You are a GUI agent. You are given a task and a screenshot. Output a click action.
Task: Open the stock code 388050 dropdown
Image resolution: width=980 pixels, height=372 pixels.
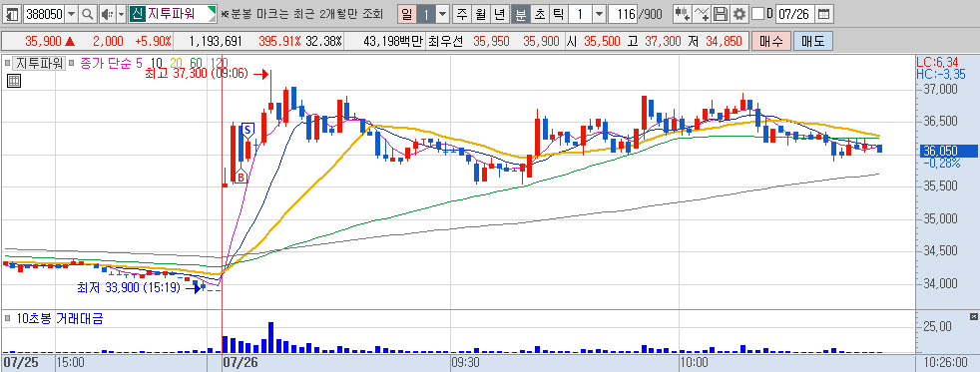coord(71,13)
